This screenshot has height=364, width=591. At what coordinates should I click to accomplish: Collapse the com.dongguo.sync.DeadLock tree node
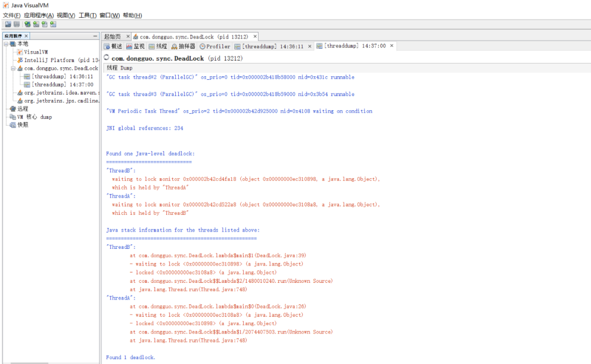click(13, 68)
